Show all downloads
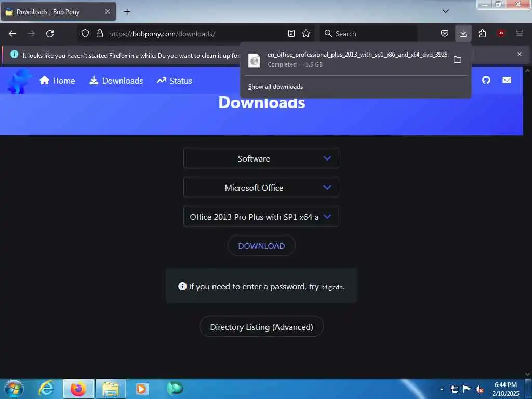This screenshot has height=399, width=532. (275, 87)
